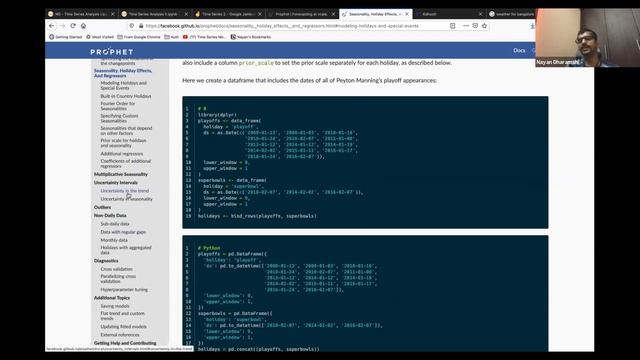This screenshot has height=360, width=640.
Task: Open Data with regular gaps link
Action: tap(123, 232)
